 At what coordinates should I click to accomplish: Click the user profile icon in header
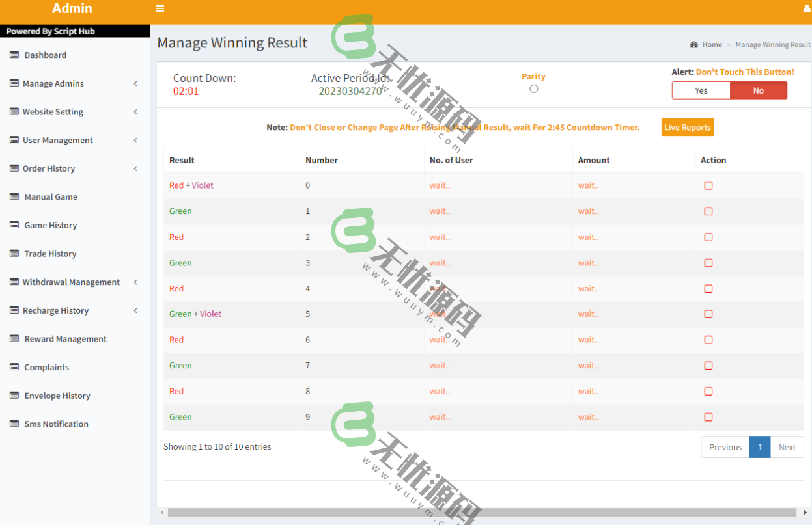(807, 8)
